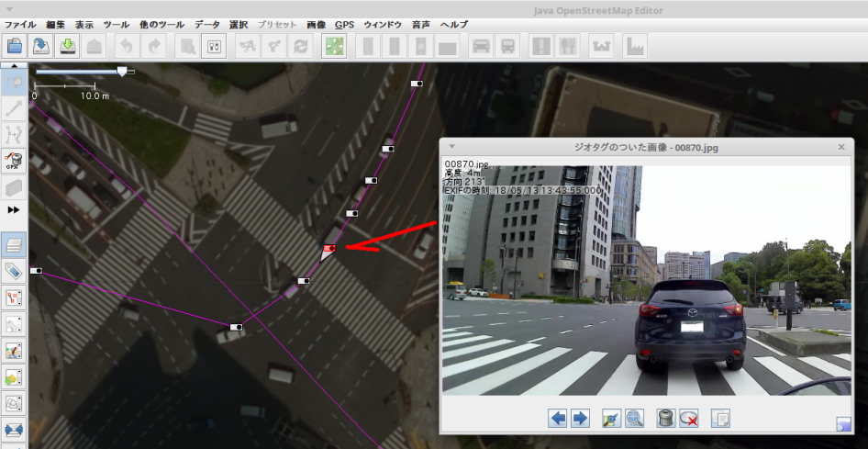Open the データ menu
The image size is (868, 449).
coord(207,25)
